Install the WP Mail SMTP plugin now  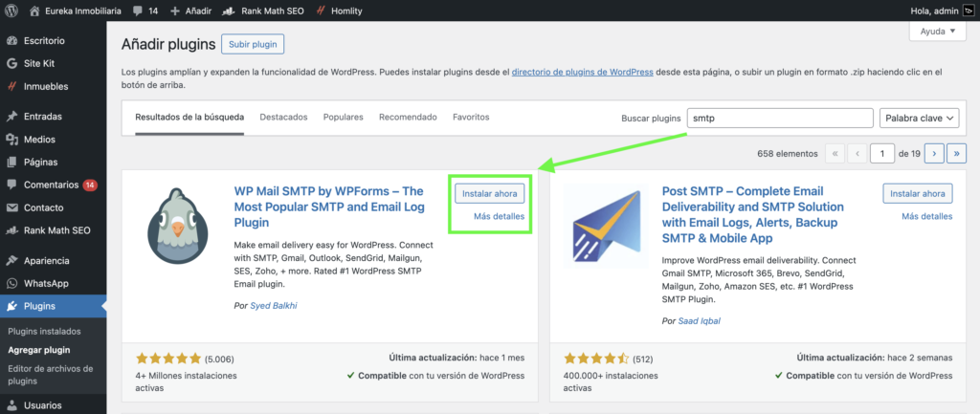point(489,193)
